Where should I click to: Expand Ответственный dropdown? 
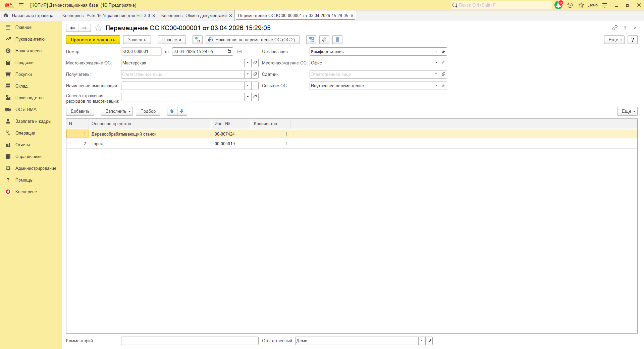point(422,341)
